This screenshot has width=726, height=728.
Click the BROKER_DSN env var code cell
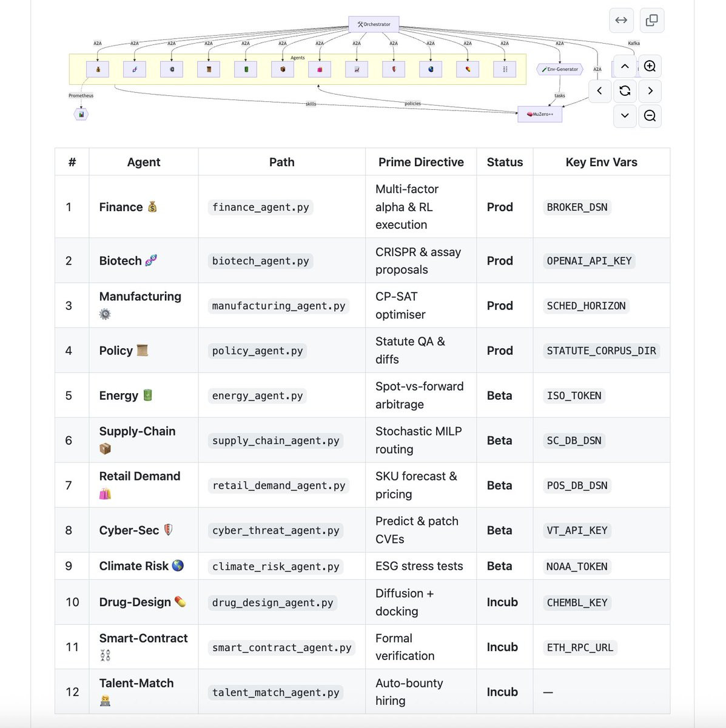click(577, 207)
